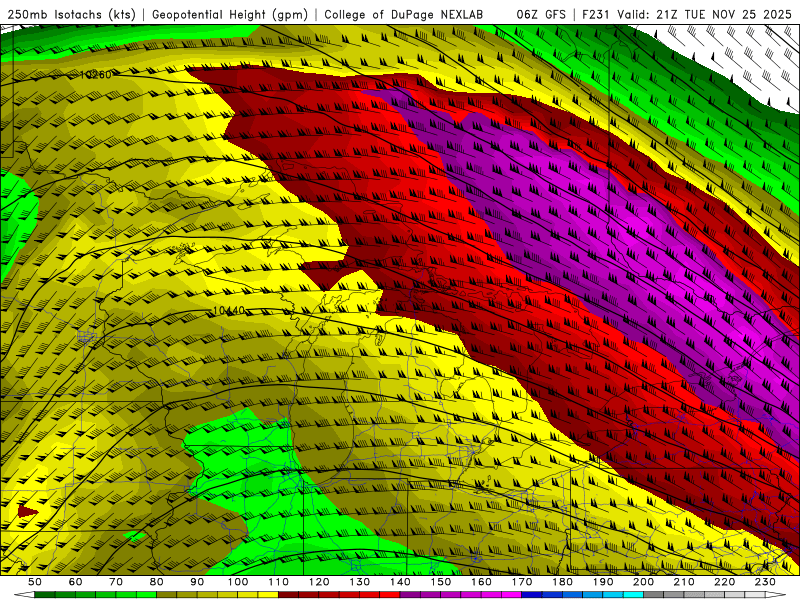
Task: Click the 10260 height contour label
Action: coord(95,75)
